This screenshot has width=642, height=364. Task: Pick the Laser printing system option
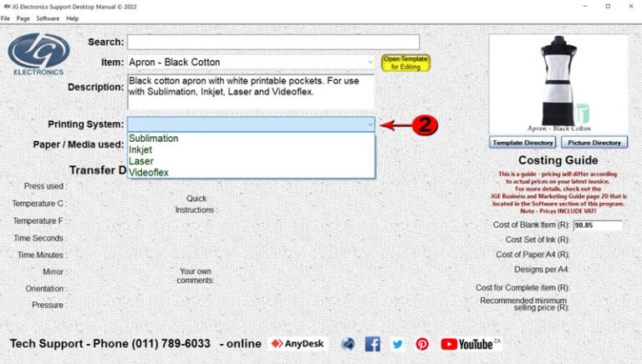coord(140,161)
